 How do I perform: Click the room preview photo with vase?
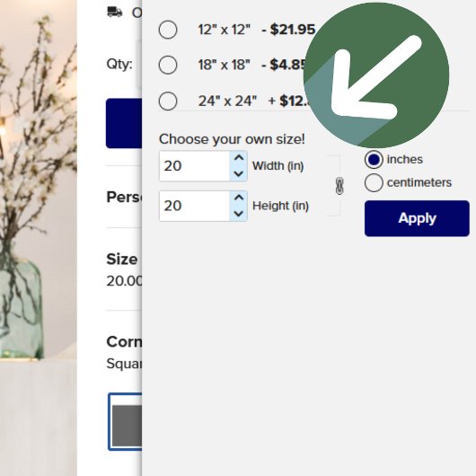pos(39,238)
